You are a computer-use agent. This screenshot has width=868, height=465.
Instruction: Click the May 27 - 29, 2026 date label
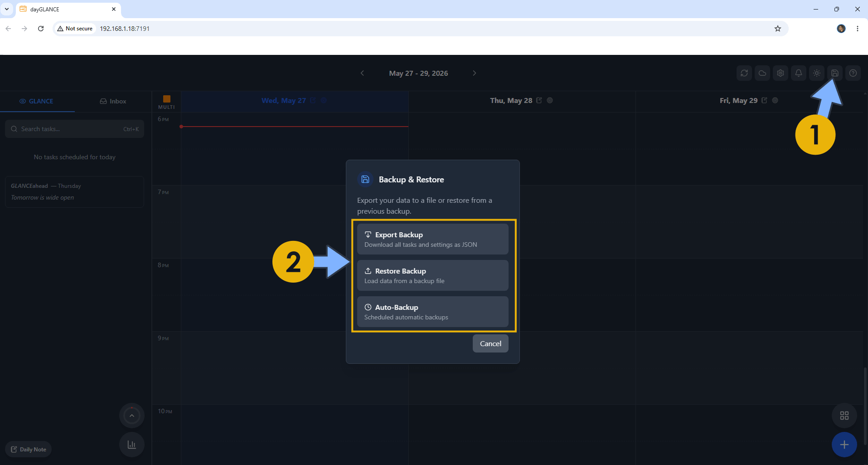click(418, 73)
